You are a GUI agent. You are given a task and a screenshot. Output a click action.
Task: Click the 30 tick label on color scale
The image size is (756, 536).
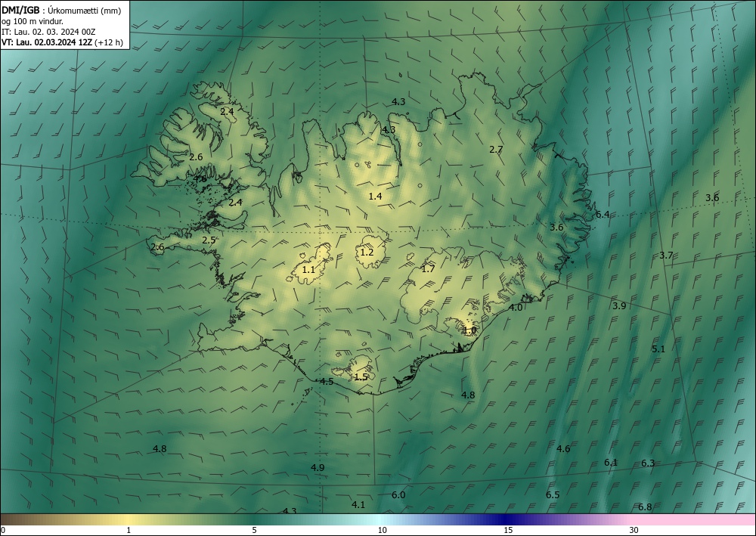coord(634,531)
